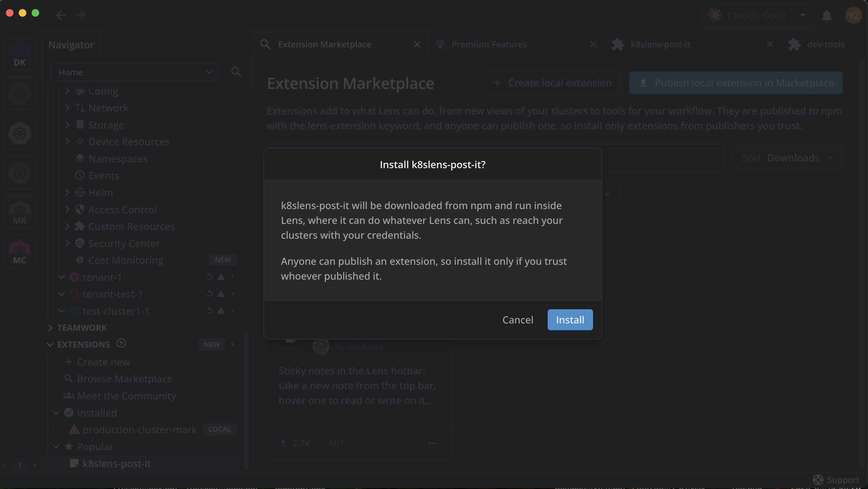Switch to Extension Marketplace tab
This screenshot has height=489, width=868.
(324, 44)
